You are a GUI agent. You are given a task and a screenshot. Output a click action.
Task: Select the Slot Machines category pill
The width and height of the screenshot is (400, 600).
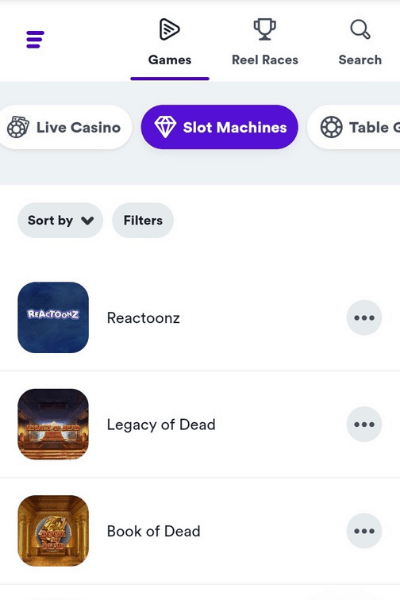pos(219,127)
